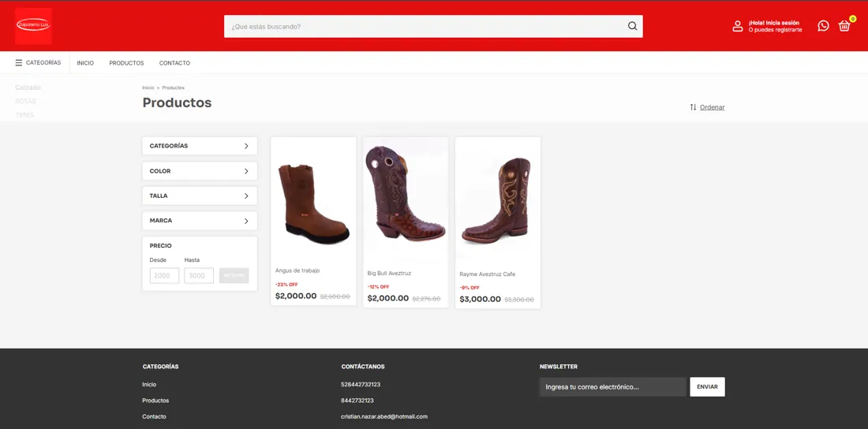Viewport: 868px width, 429px height.
Task: Click footer Inicio link
Action: click(149, 384)
